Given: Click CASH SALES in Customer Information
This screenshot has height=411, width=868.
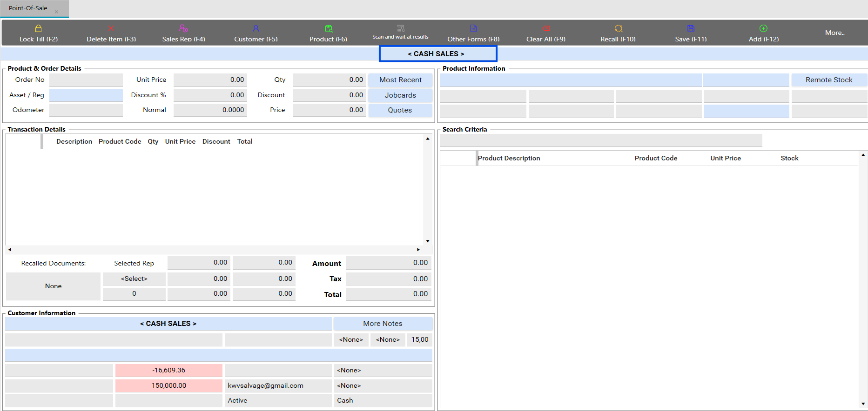Looking at the screenshot, I should point(168,324).
